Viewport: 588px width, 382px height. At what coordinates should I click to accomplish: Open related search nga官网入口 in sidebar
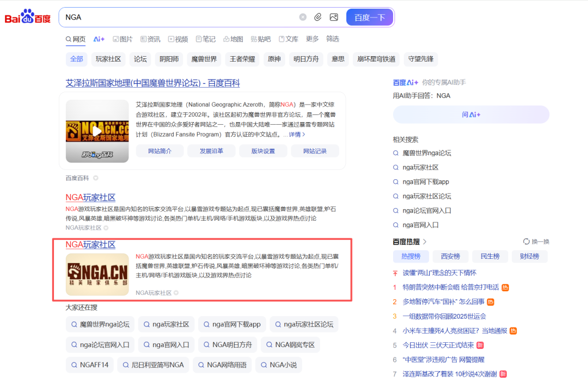[x=420, y=225]
